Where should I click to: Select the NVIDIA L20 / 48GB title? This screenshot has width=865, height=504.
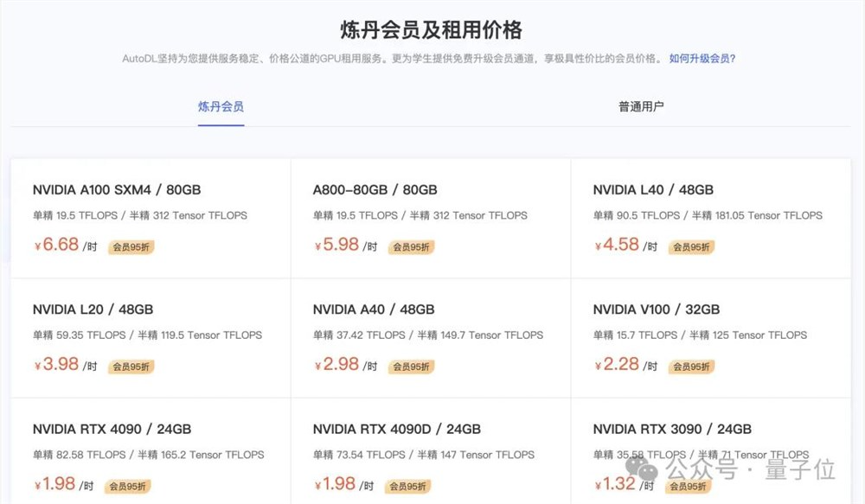(93, 309)
